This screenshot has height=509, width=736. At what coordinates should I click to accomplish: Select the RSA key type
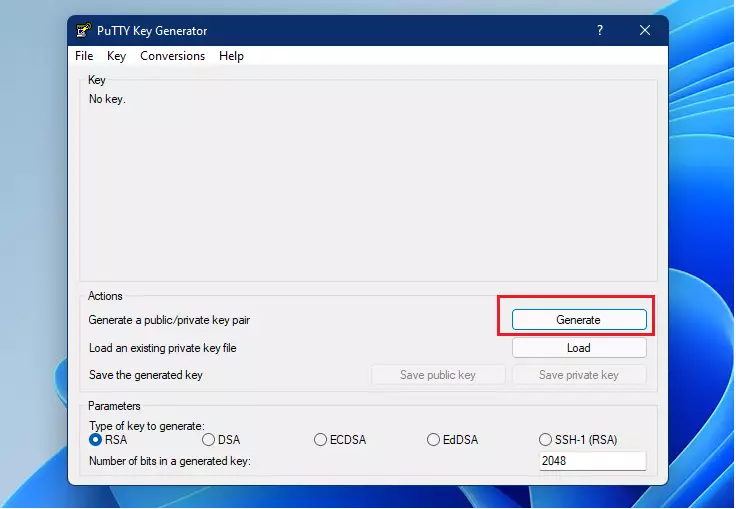pyautogui.click(x=108, y=440)
